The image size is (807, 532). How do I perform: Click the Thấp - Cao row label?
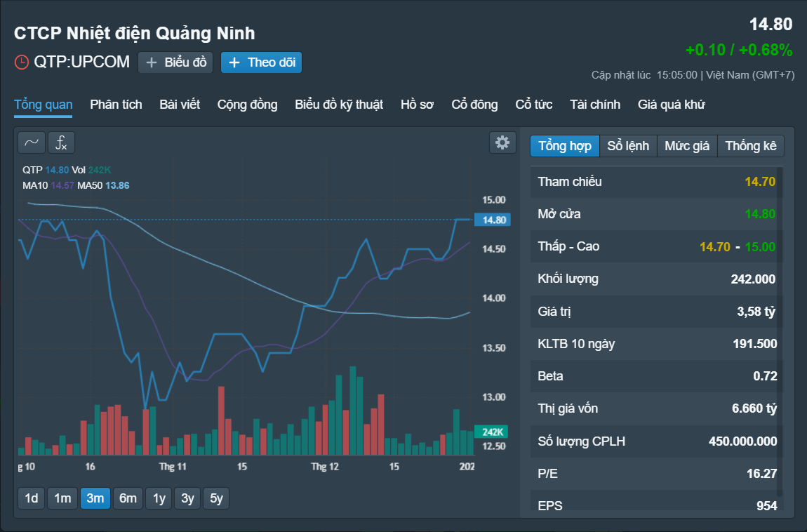point(568,246)
